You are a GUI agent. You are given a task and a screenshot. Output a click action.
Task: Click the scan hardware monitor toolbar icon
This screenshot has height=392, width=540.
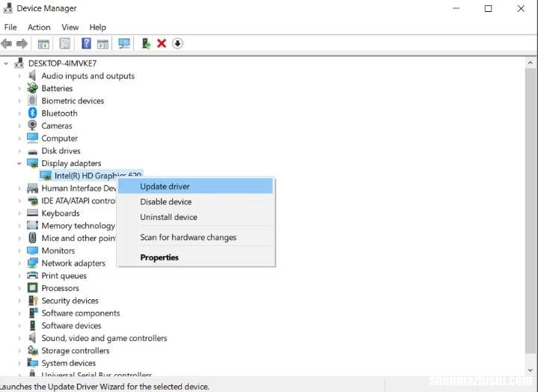[124, 43]
